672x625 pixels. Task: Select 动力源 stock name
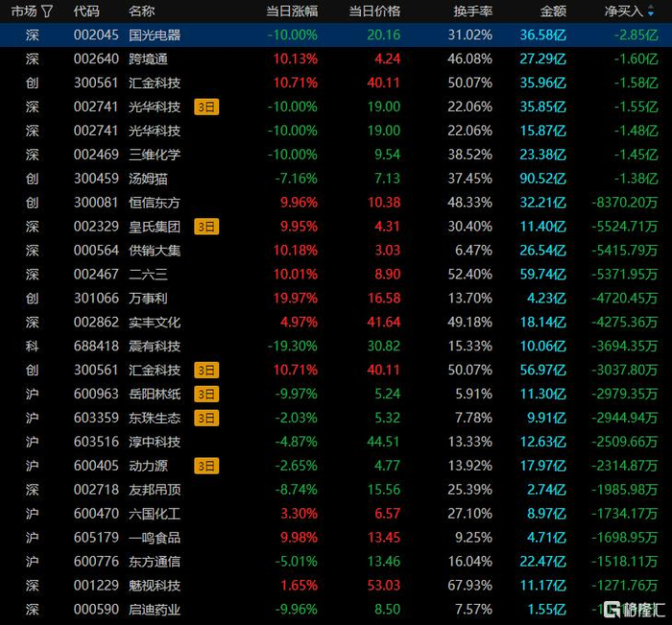[x=148, y=466]
